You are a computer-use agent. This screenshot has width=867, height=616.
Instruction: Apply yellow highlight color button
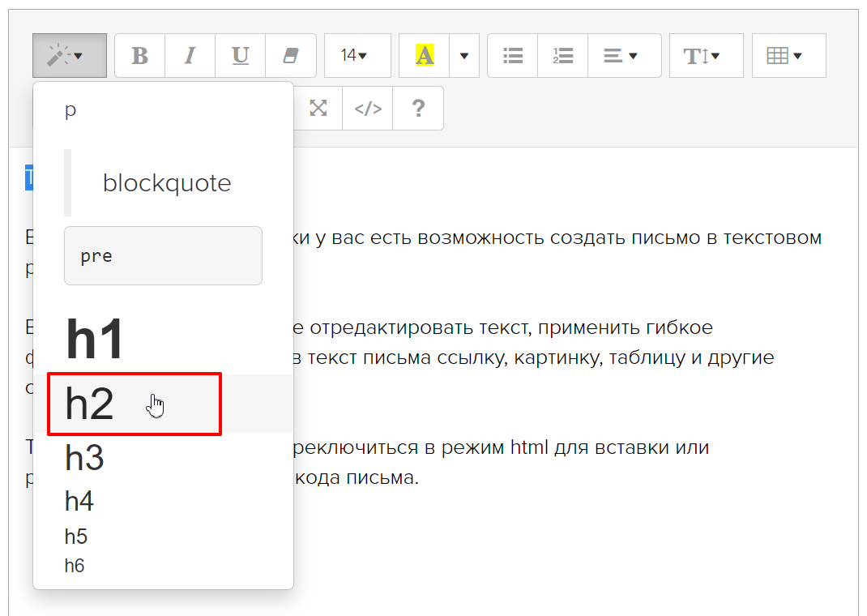[x=425, y=55]
